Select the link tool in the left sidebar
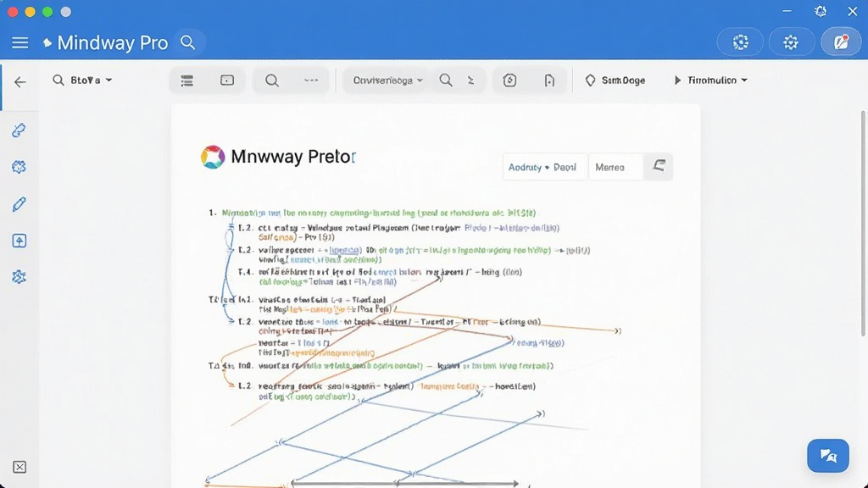The image size is (868, 488). pos(19,130)
